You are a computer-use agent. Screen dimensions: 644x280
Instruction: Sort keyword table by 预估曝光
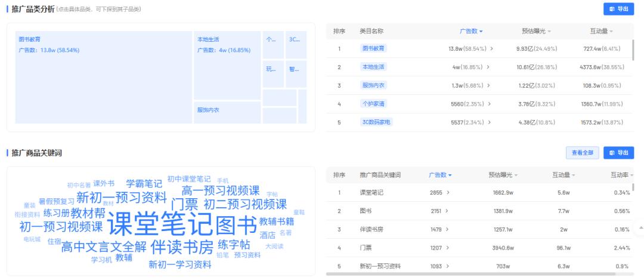[503, 175]
